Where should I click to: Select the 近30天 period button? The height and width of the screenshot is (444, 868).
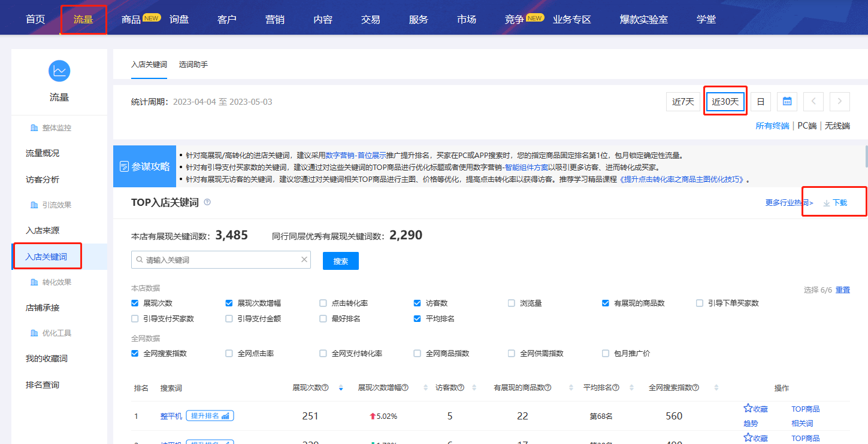(x=725, y=102)
